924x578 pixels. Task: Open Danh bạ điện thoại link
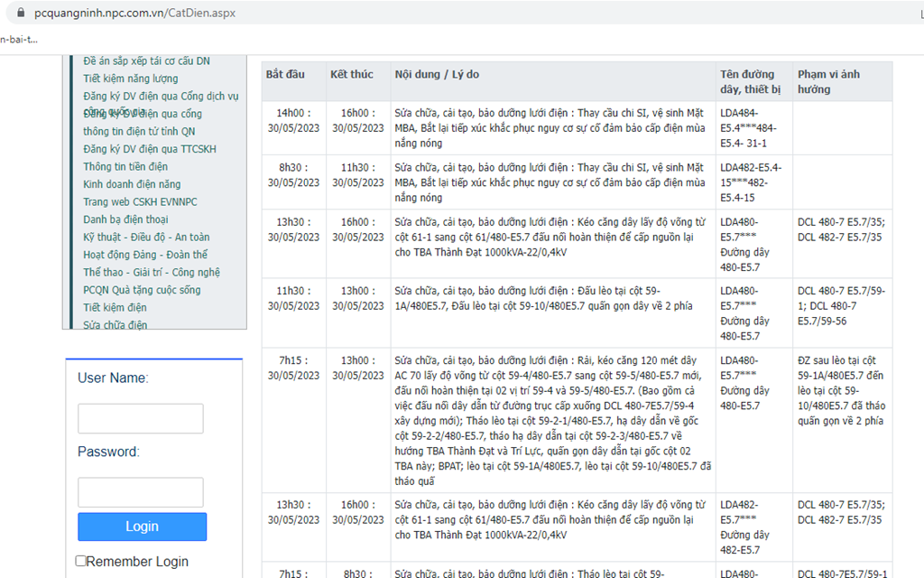pyautogui.click(x=125, y=219)
